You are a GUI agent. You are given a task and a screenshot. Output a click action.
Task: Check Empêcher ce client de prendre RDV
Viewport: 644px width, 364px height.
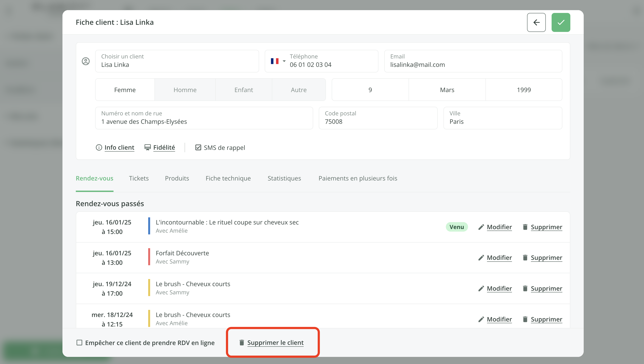[79, 342]
